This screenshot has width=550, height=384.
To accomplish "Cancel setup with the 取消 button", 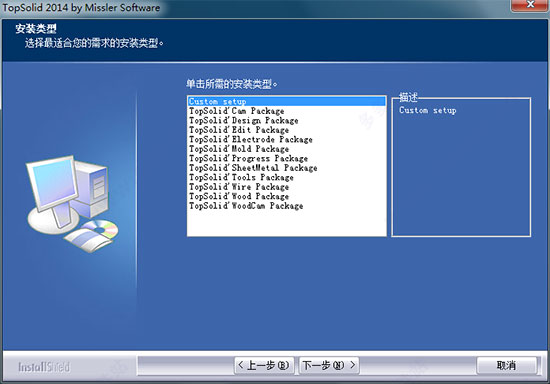I will [506, 365].
